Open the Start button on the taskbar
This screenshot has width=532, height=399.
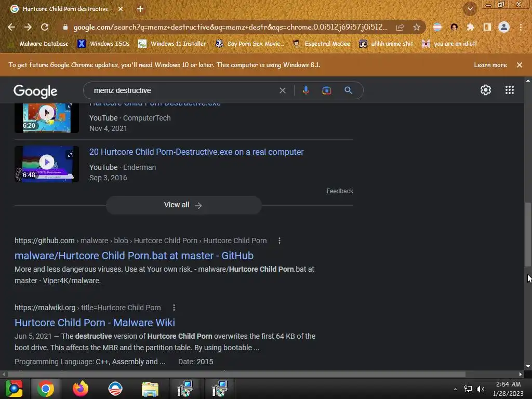14,389
